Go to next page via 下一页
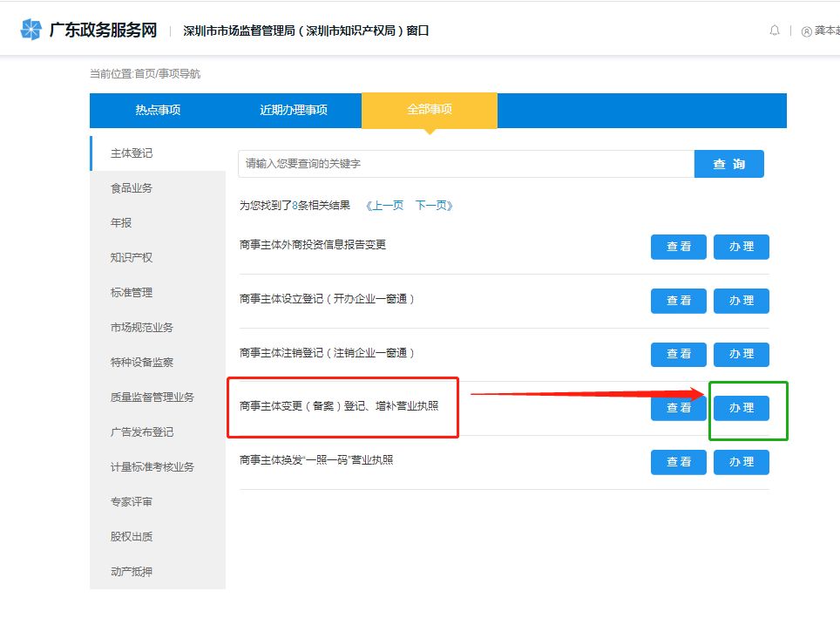 click(434, 206)
